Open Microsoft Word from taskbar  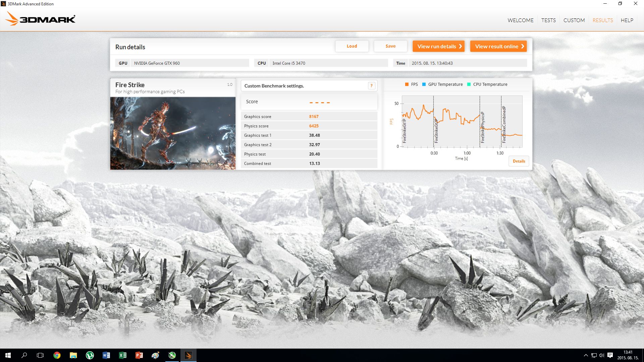(106, 355)
